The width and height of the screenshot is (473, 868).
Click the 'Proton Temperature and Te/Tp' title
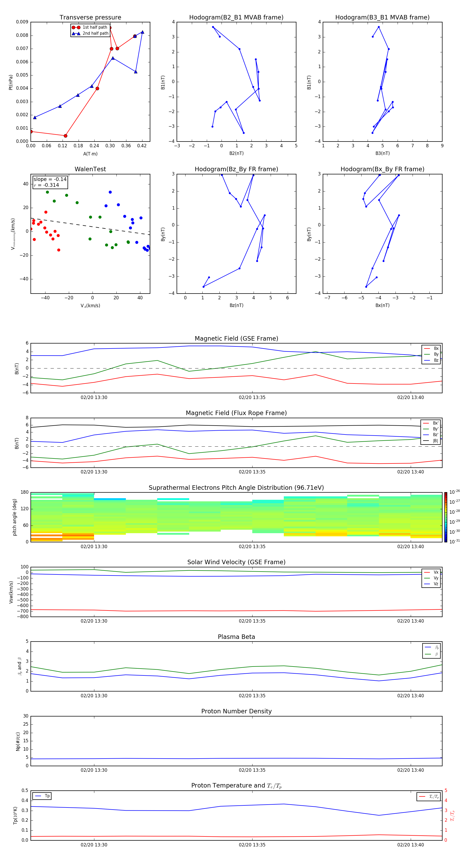tap(236, 786)
